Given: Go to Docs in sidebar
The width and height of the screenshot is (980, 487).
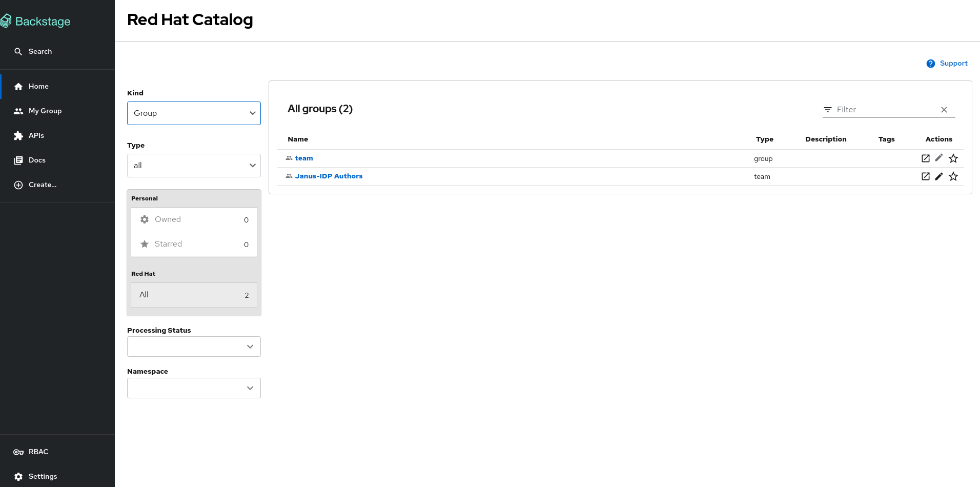Looking at the screenshot, I should pos(37,160).
